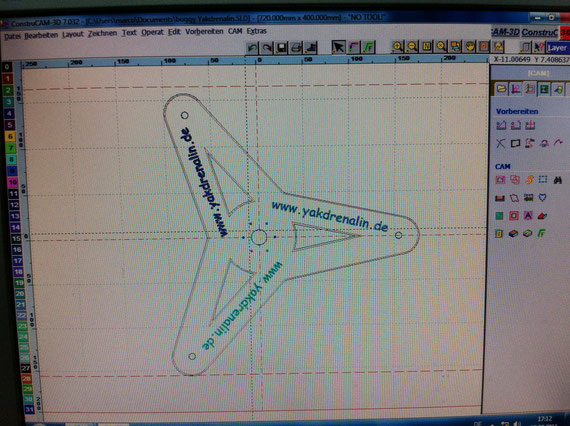Print the drawing using the printer icon
Screen dimensions: 570x426
(296, 48)
